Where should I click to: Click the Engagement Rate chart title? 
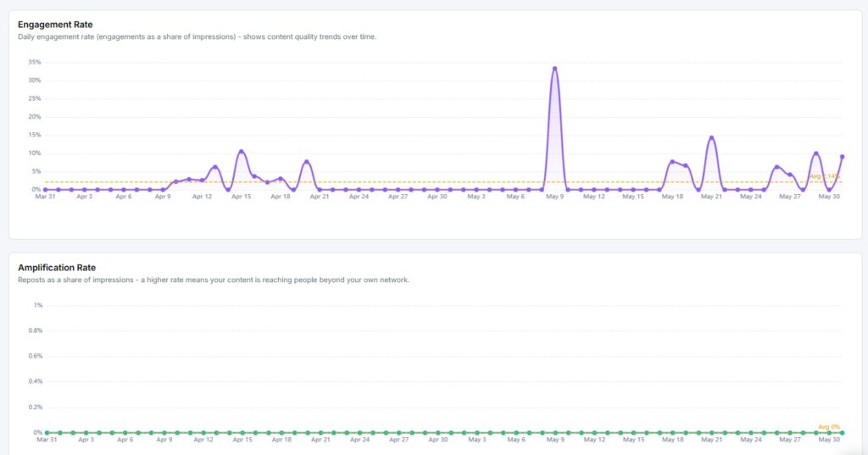tap(55, 25)
